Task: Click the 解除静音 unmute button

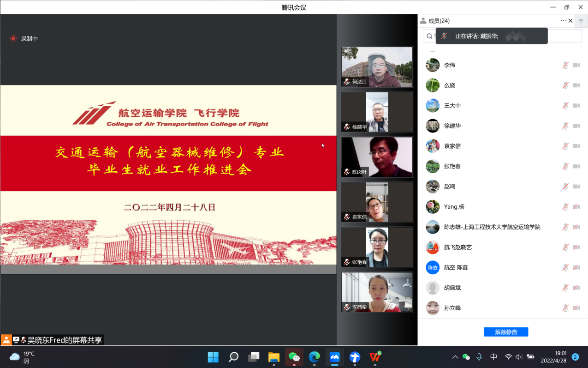Action: [506, 332]
